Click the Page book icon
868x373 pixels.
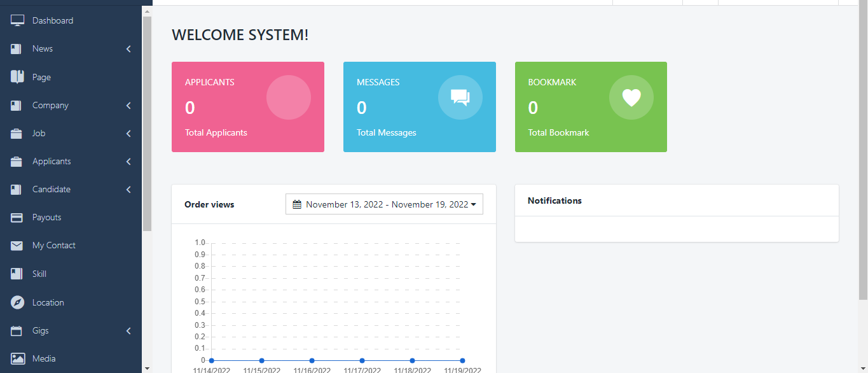pos(17,77)
